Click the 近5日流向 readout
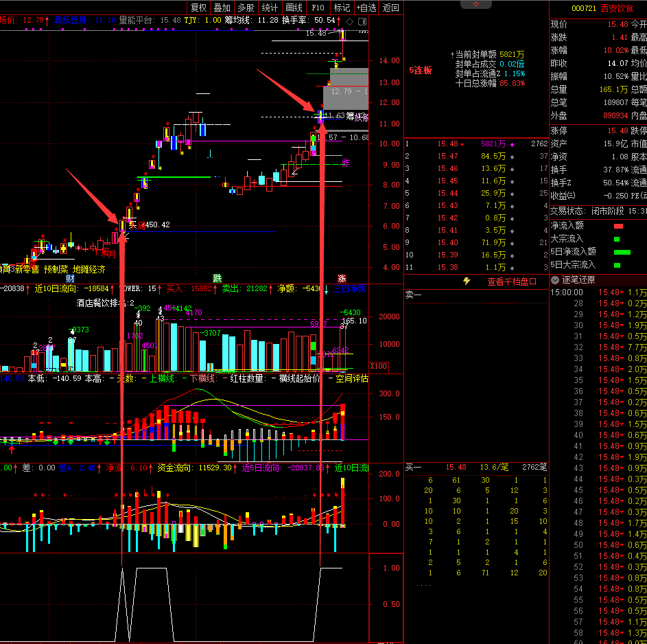647x644 pixels. (x=283, y=468)
